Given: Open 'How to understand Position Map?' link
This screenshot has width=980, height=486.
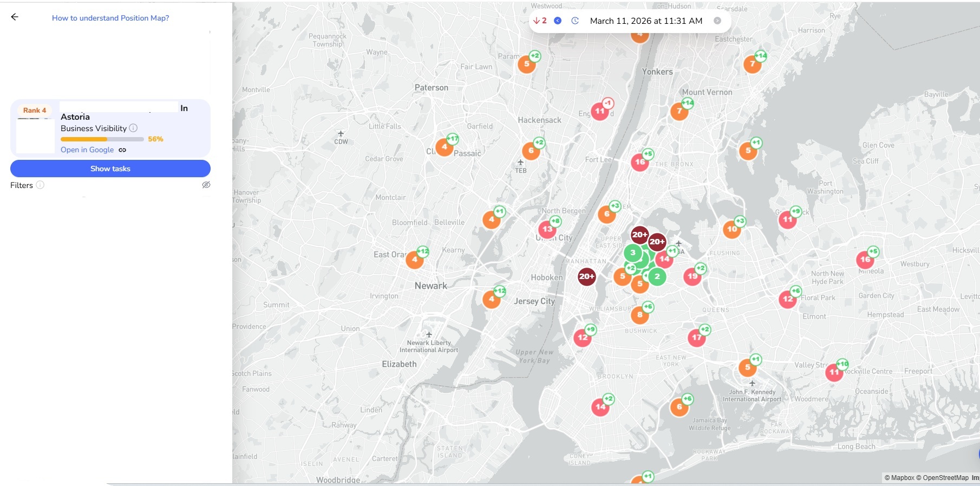Looking at the screenshot, I should point(110,18).
